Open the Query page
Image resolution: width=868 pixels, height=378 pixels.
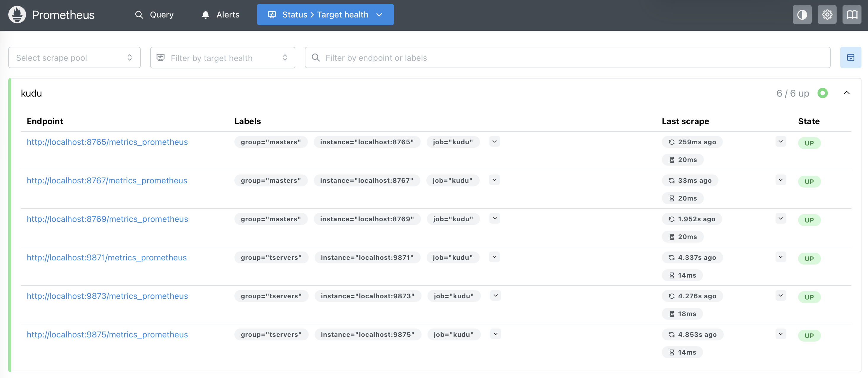(154, 15)
